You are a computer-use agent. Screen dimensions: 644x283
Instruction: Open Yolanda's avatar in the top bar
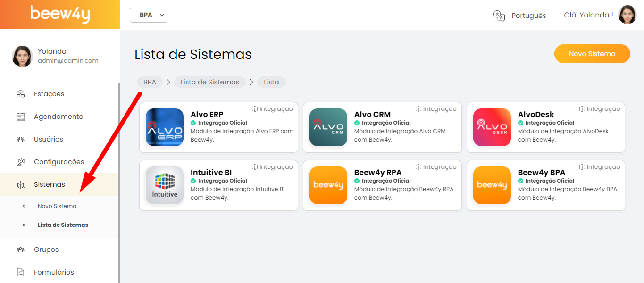(x=627, y=15)
